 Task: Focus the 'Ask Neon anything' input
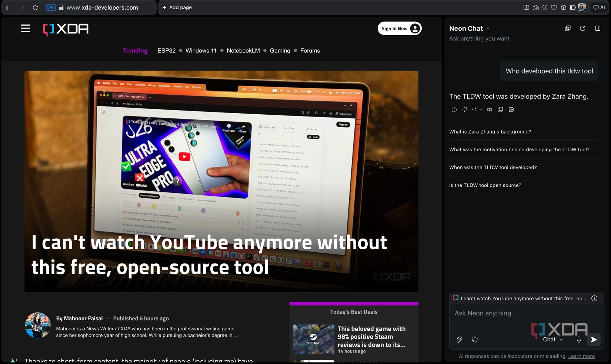(x=526, y=313)
